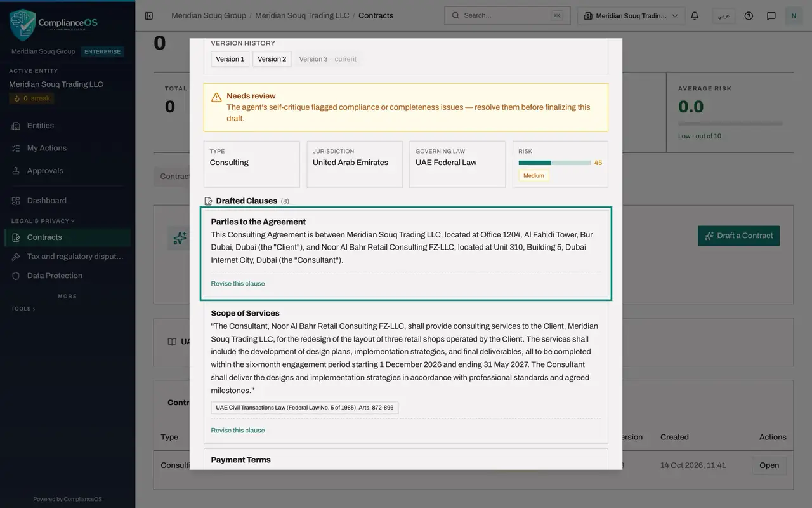This screenshot has width=812, height=508.
Task: Click the ComplianceOS shield logo
Action: pos(23,24)
